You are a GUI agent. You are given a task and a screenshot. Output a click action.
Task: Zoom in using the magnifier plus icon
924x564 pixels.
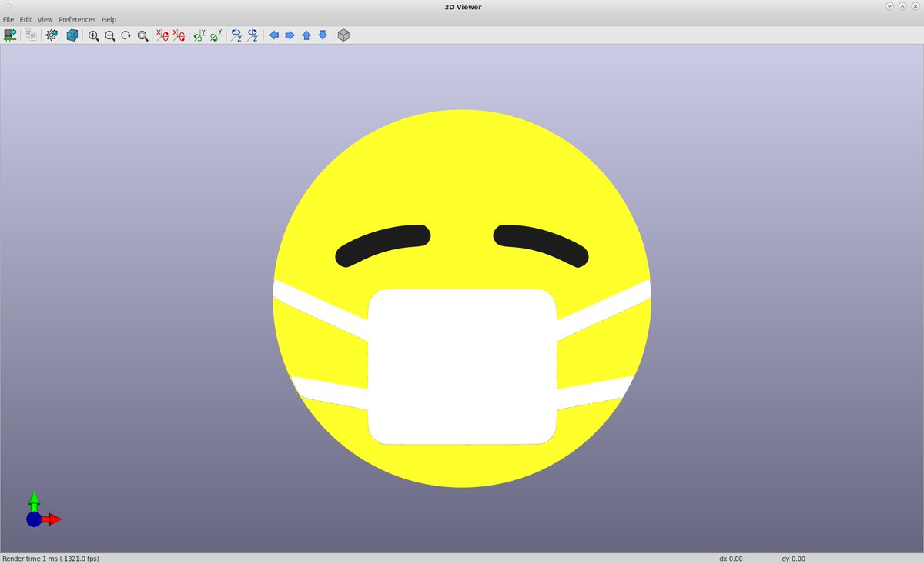[94, 35]
